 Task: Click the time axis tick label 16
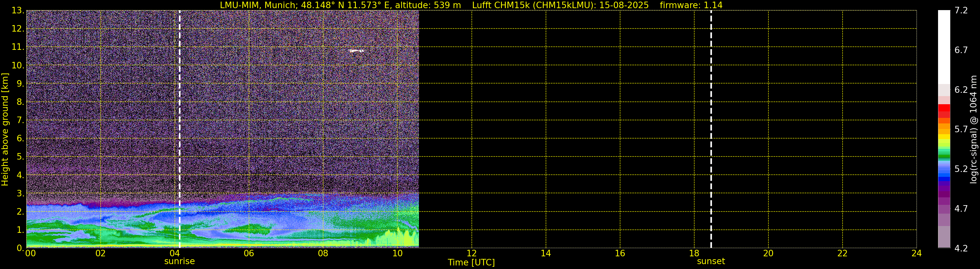tap(620, 253)
